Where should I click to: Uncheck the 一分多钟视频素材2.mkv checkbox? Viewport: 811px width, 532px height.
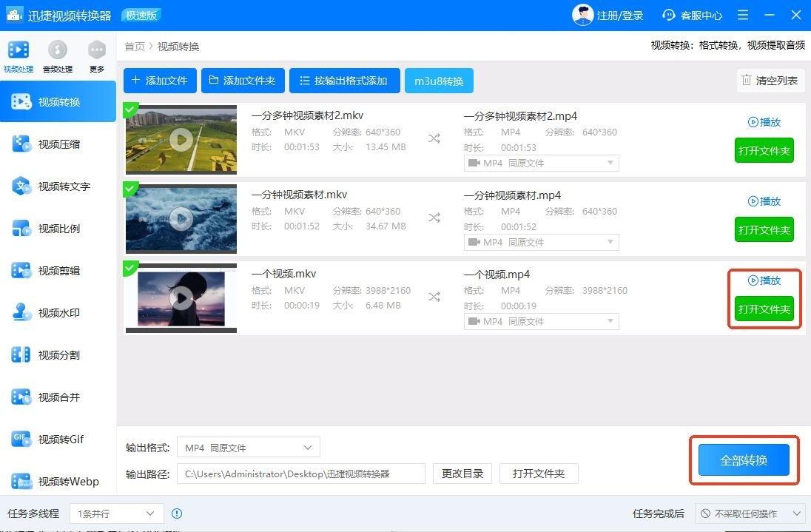131,110
